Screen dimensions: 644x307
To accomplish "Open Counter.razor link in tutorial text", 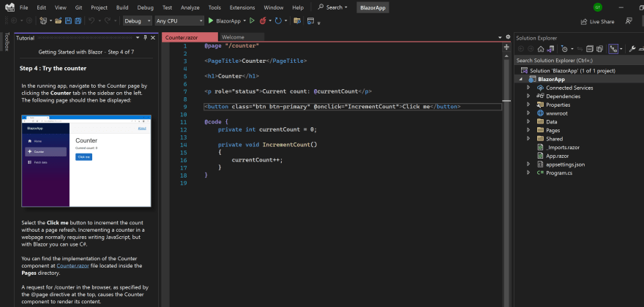I will pos(72,265).
